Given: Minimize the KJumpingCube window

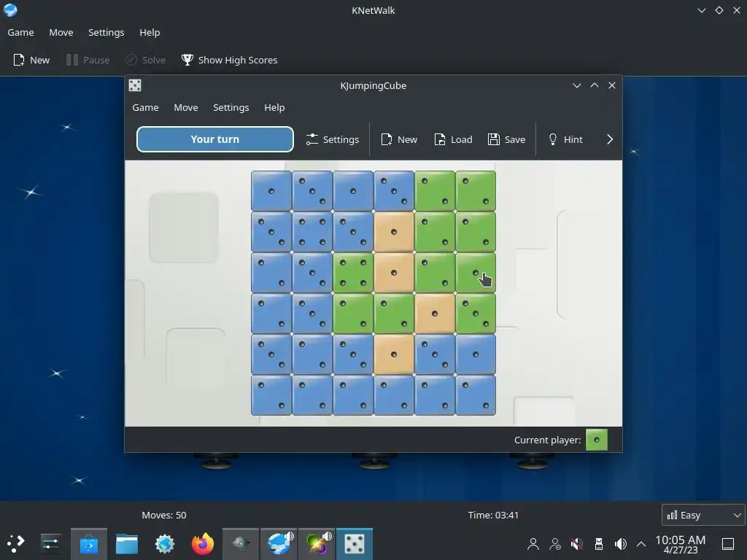Looking at the screenshot, I should coord(576,85).
